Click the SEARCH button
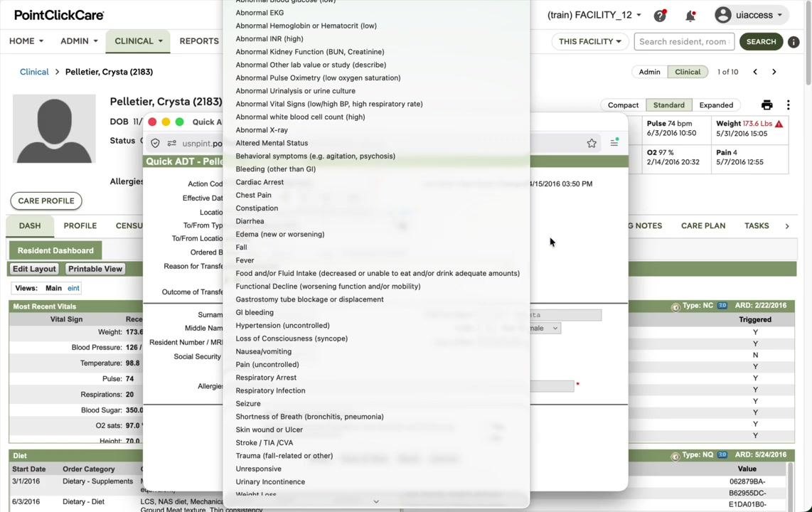This screenshot has height=512, width=812. (761, 41)
